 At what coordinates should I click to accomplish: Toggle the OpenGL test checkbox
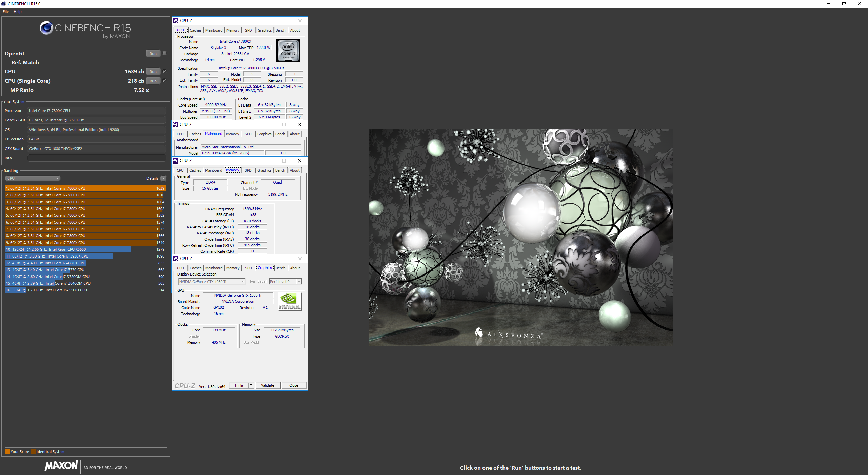click(x=164, y=53)
